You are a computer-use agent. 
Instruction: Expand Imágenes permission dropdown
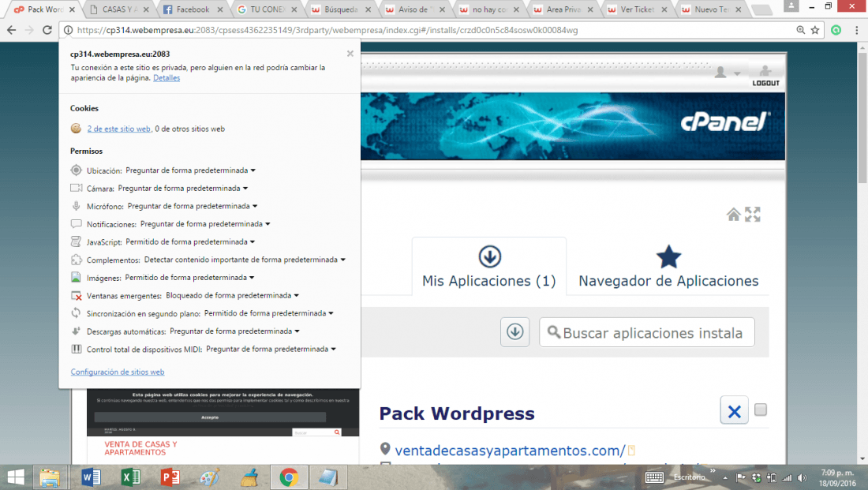click(x=190, y=278)
